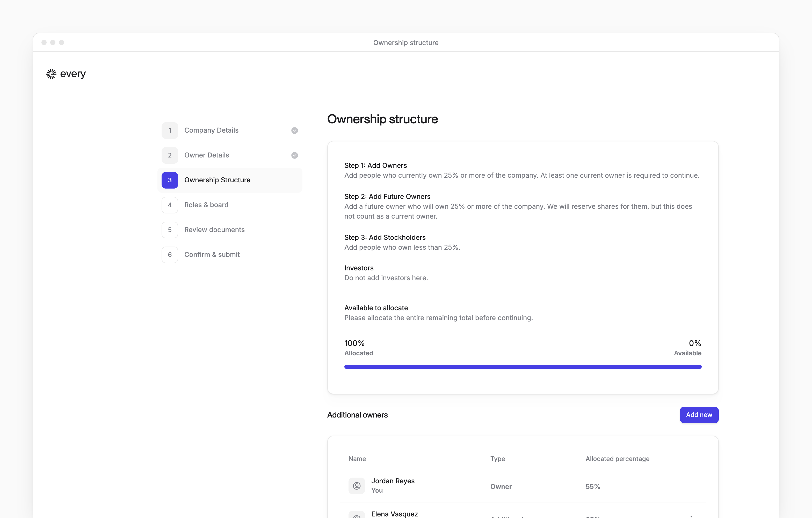Click the Allocated percentage column header

[x=617, y=459]
